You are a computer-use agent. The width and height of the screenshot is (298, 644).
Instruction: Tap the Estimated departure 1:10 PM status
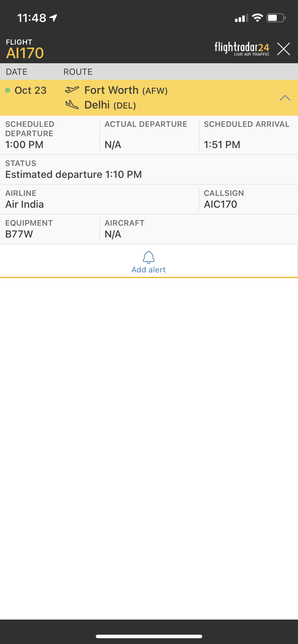pyautogui.click(x=73, y=175)
